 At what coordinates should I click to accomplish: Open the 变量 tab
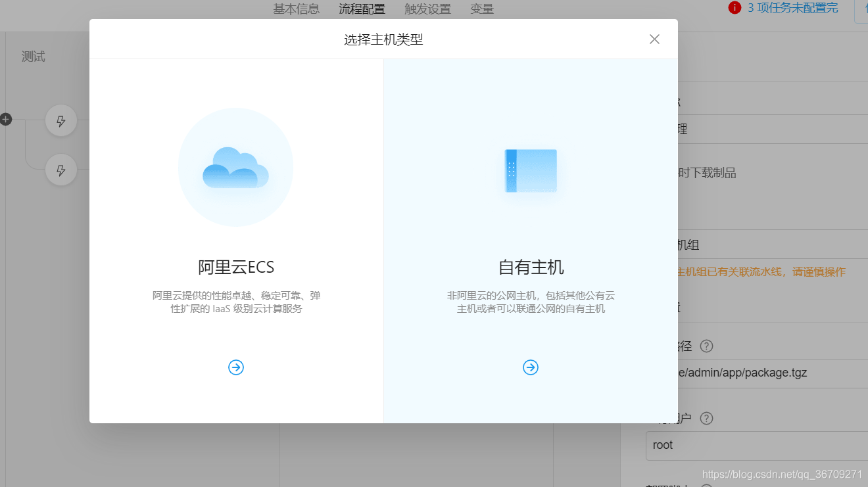point(482,9)
